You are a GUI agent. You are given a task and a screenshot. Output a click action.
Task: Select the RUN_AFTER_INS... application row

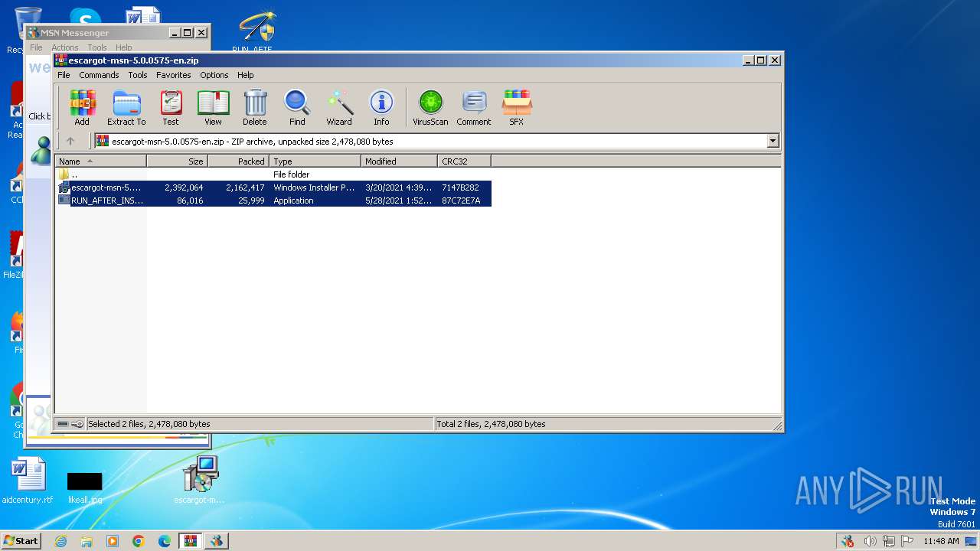click(x=273, y=201)
